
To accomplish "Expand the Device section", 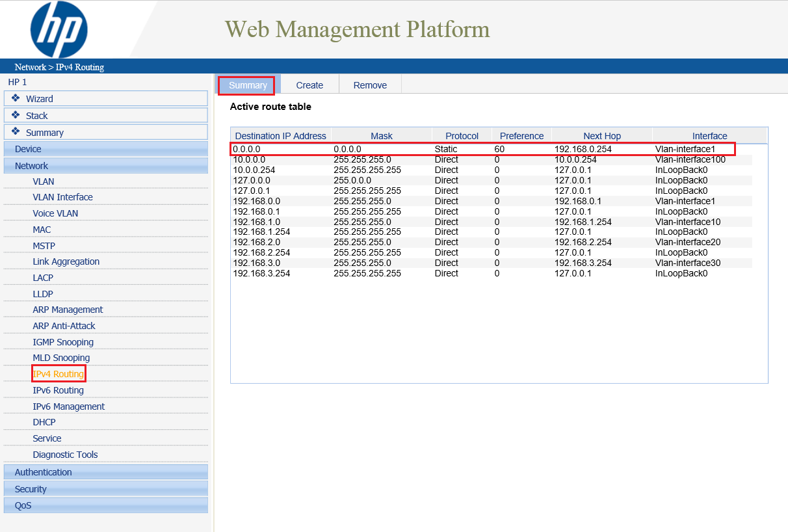I will click(106, 149).
